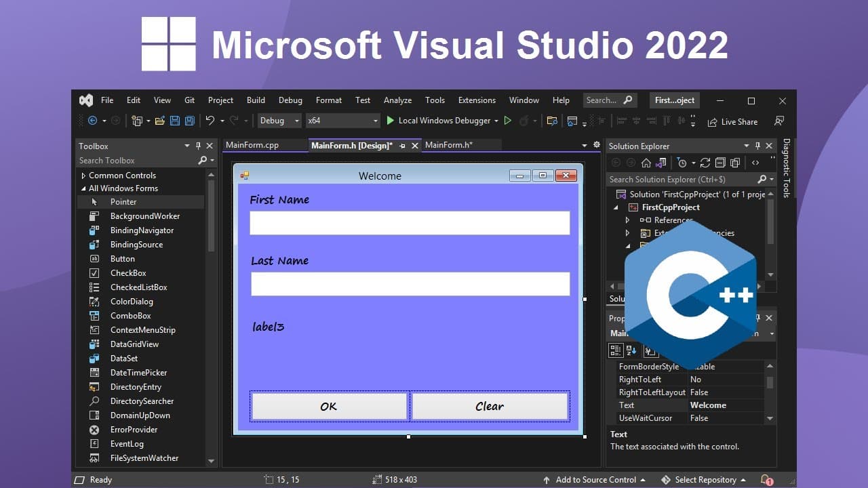868x488 pixels.
Task: Click the Undo arrow icon
Action: coord(210,121)
